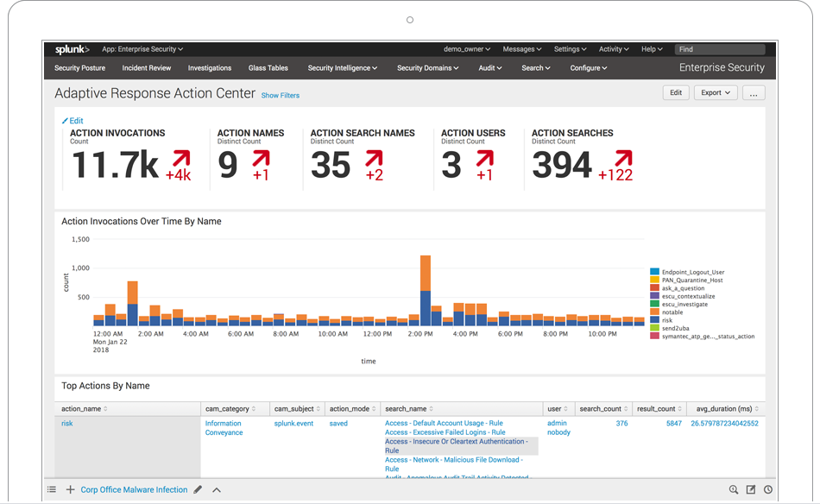Expand the Security Domains menu
Screen dimensions: 820x504
click(x=427, y=68)
